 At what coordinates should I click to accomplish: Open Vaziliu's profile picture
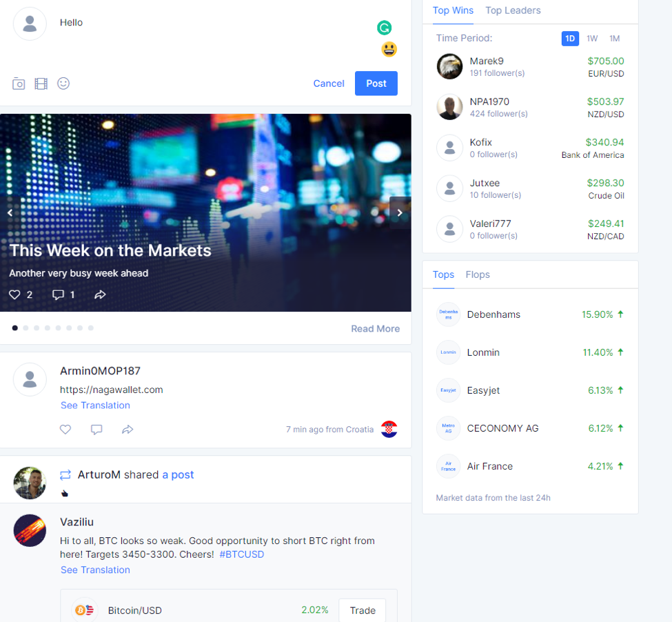[x=30, y=530]
